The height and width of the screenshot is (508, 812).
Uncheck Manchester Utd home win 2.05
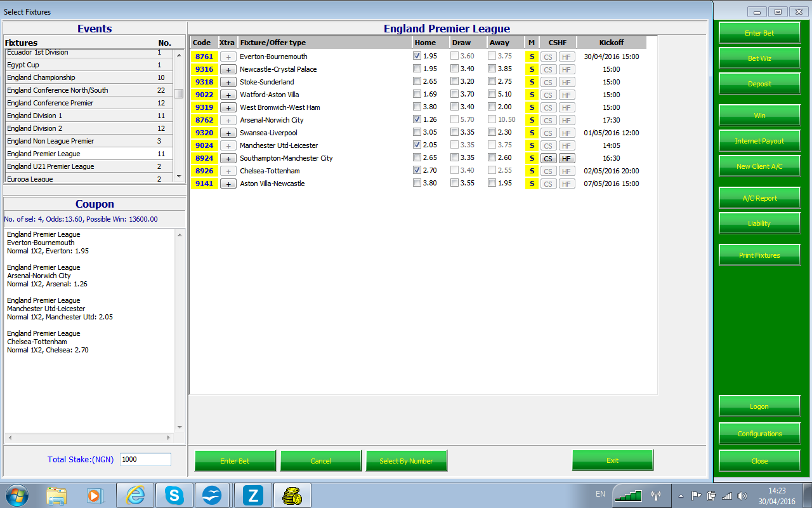point(417,145)
